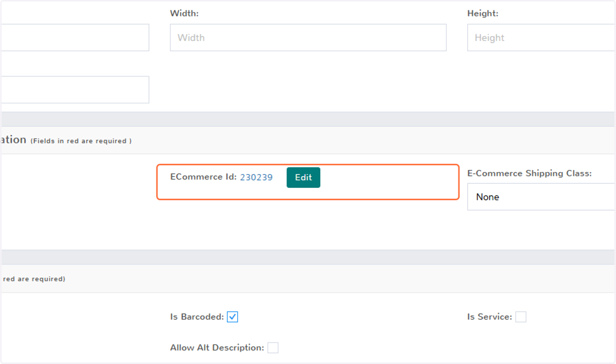This screenshot has width=616, height=364.
Task: Click the "Is Service:" label text
Action: click(490, 317)
